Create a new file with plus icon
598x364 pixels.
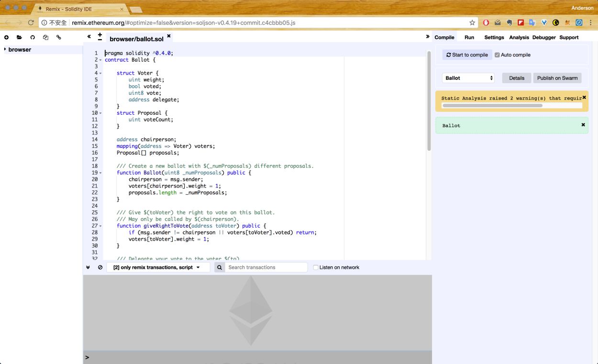pos(6,37)
